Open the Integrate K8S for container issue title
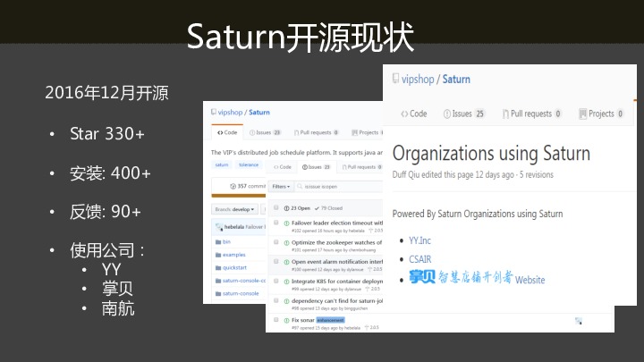Screen dimensions: 644x362 337,282
